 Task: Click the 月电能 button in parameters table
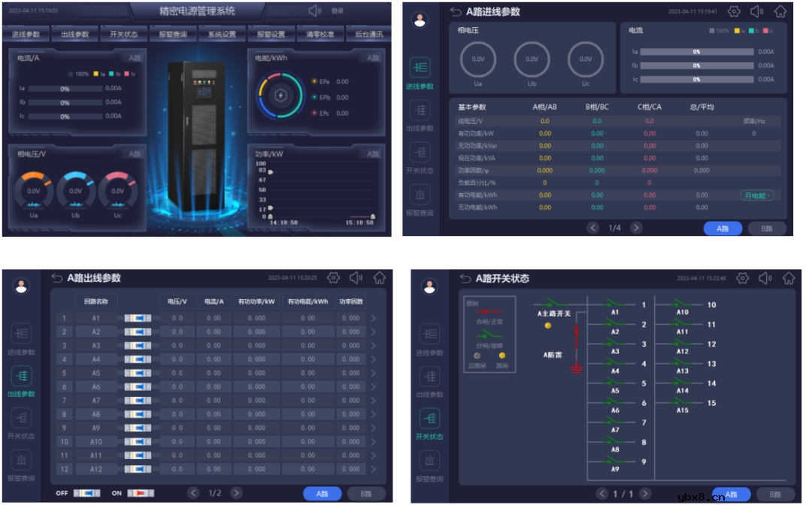pyautogui.click(x=756, y=195)
